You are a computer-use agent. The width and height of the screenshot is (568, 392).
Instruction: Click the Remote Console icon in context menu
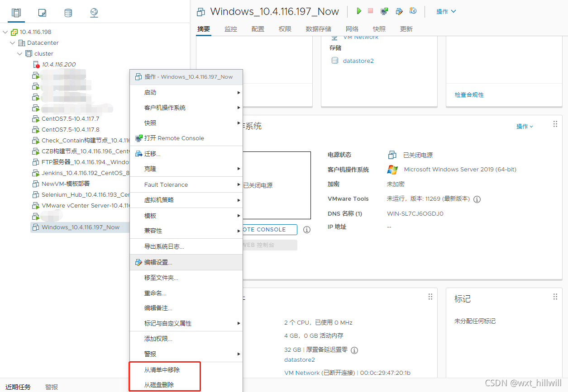(x=138, y=138)
